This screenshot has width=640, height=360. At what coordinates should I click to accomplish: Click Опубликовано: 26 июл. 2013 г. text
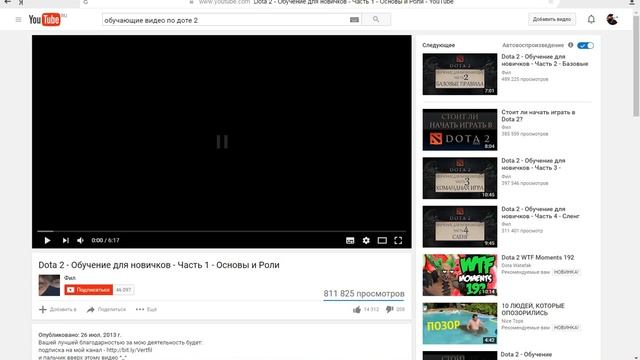pyautogui.click(x=80, y=335)
